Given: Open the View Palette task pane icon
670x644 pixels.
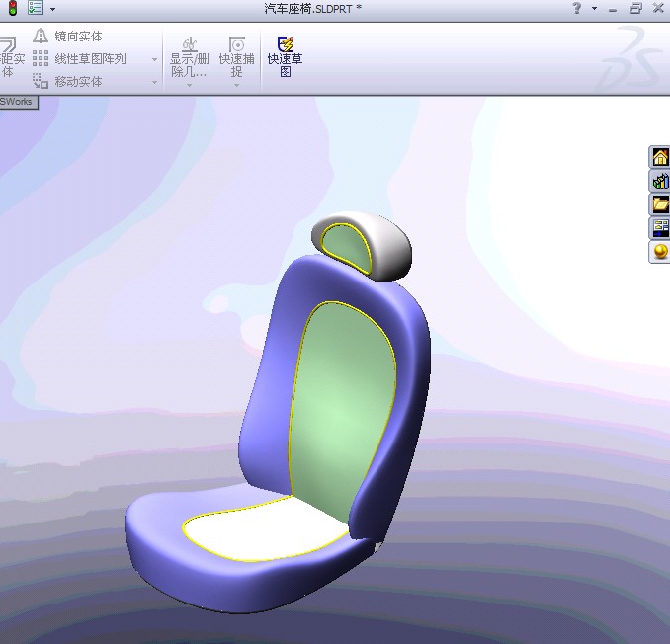Looking at the screenshot, I should [x=660, y=227].
